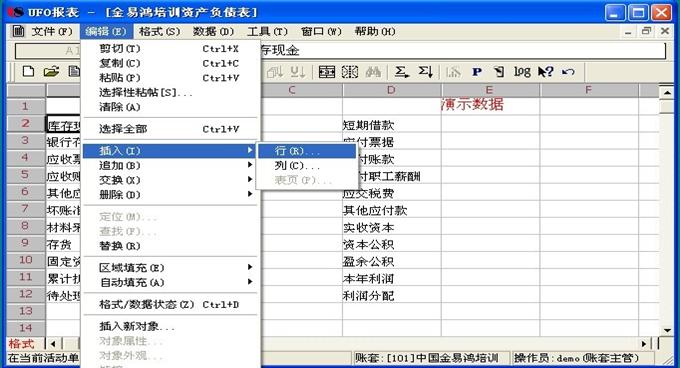Click the vertical scrollbar down arrow
Viewport: 680px width, 368px height.
[x=667, y=330]
